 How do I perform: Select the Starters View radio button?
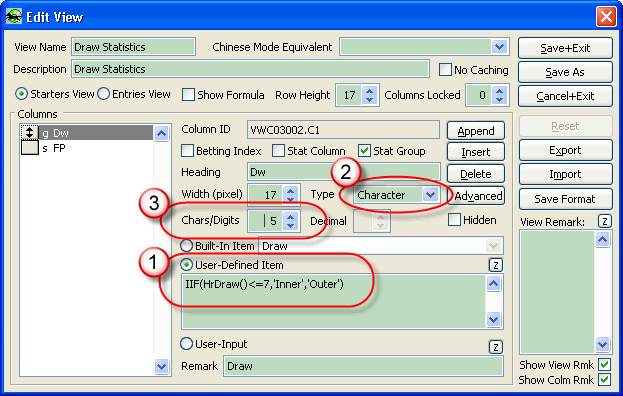[21, 94]
